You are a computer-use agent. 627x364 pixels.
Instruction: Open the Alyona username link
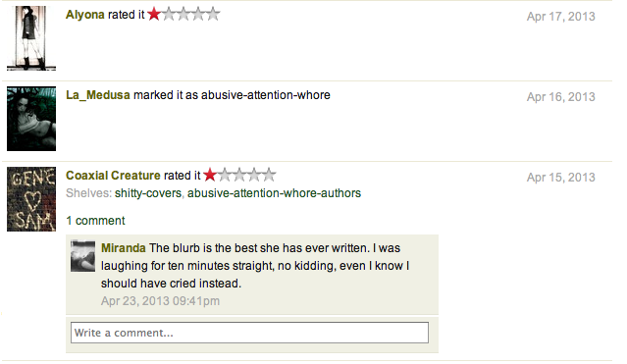click(85, 15)
